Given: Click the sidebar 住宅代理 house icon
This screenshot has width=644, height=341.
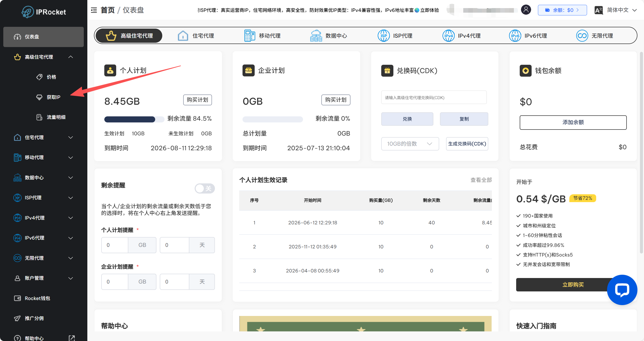Looking at the screenshot, I should (17, 137).
